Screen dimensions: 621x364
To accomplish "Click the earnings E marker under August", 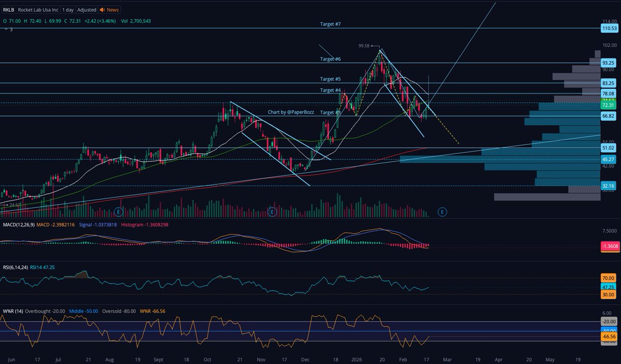I will (117, 211).
